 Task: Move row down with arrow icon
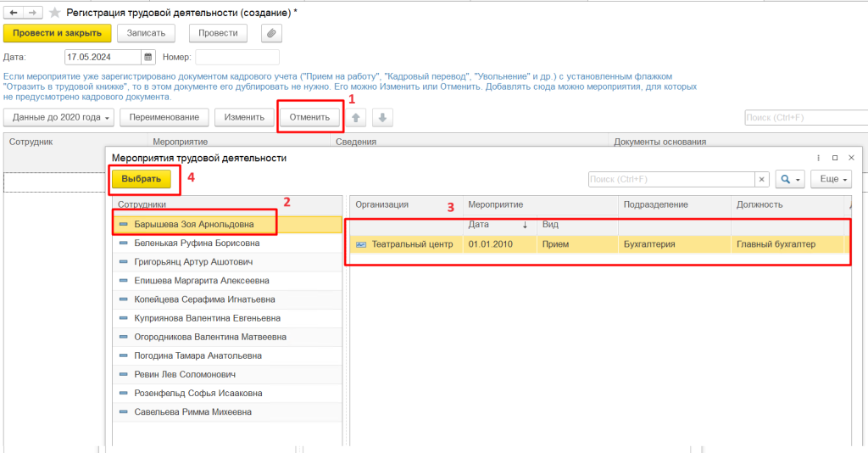tap(382, 117)
